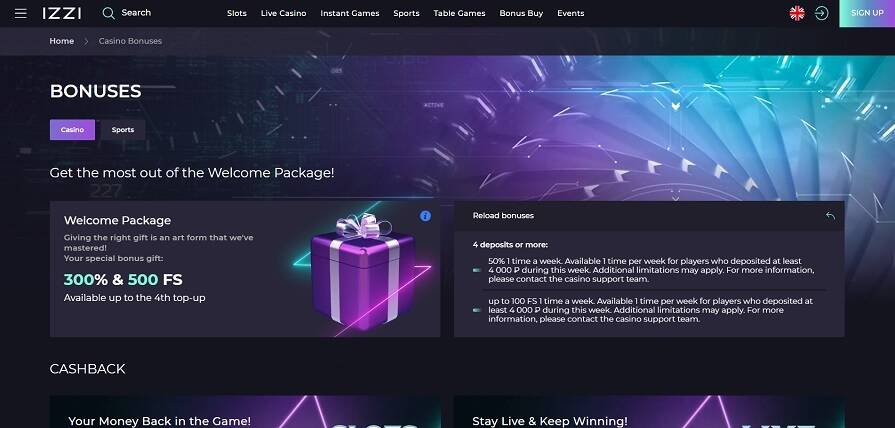
Task: Select the Casino bonuses tab
Action: [x=72, y=130]
